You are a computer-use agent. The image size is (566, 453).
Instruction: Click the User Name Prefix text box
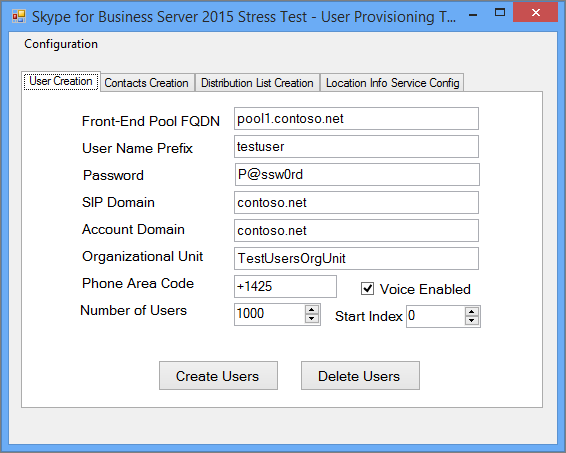[356, 147]
